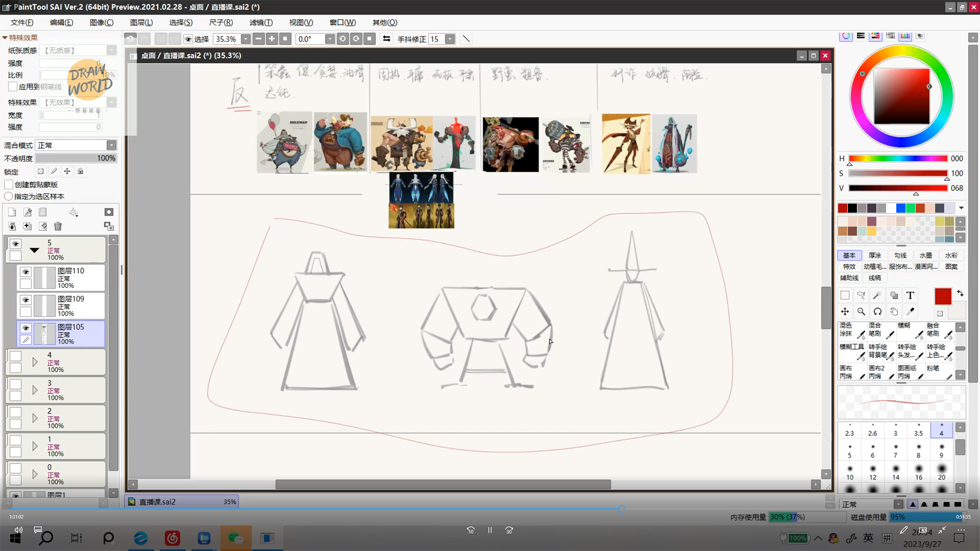The width and height of the screenshot is (980, 551).
Task: Rotate canvas clockwise
Action: (x=356, y=39)
